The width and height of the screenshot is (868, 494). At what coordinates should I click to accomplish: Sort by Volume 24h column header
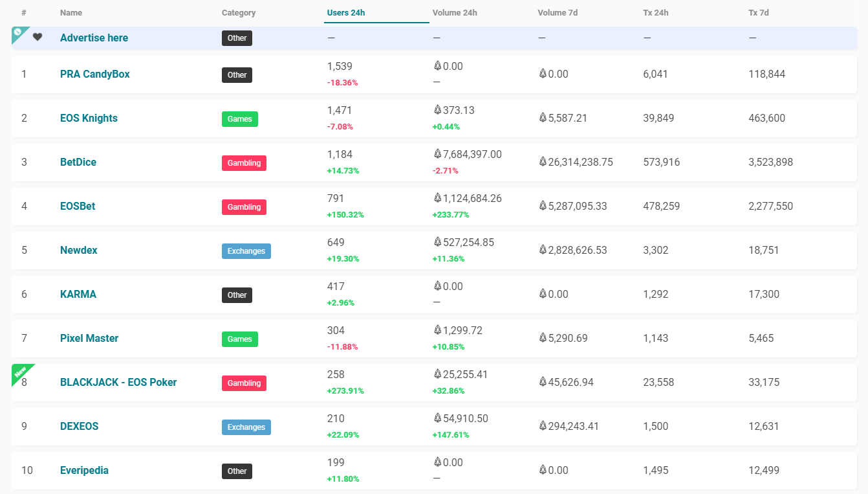(455, 13)
